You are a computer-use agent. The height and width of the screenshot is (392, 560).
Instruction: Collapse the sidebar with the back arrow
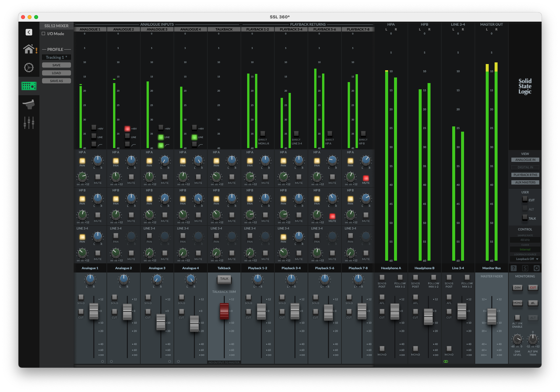tap(29, 32)
